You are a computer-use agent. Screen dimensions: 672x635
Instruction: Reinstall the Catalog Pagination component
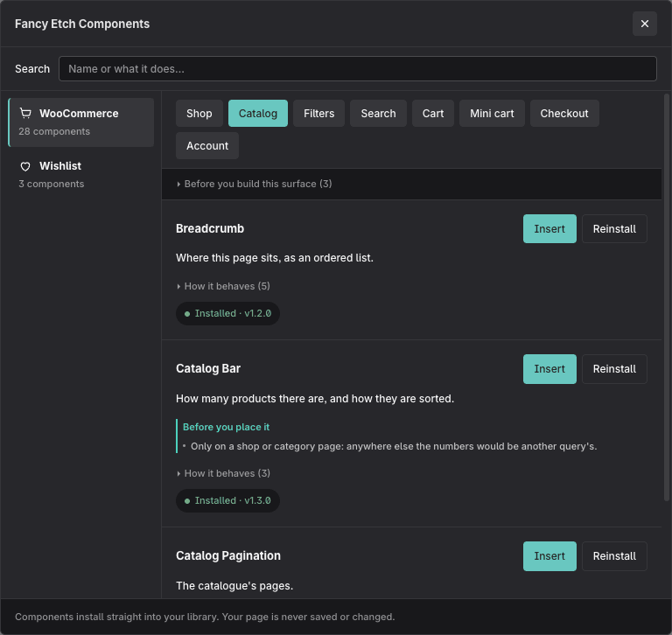pos(614,556)
